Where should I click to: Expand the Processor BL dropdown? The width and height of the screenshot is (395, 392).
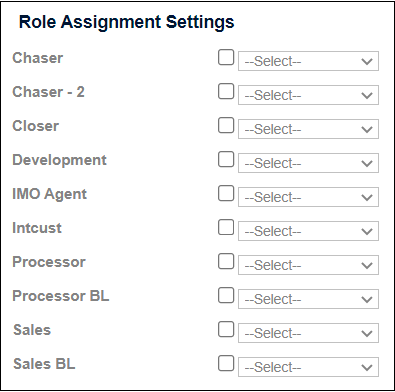[x=308, y=299]
